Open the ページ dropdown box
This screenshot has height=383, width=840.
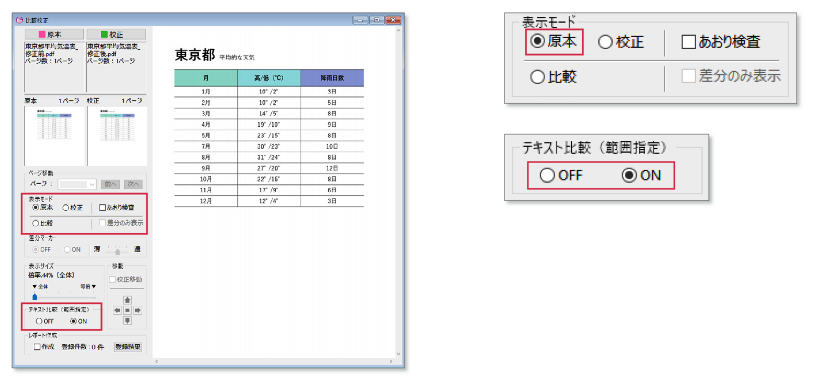point(77,184)
